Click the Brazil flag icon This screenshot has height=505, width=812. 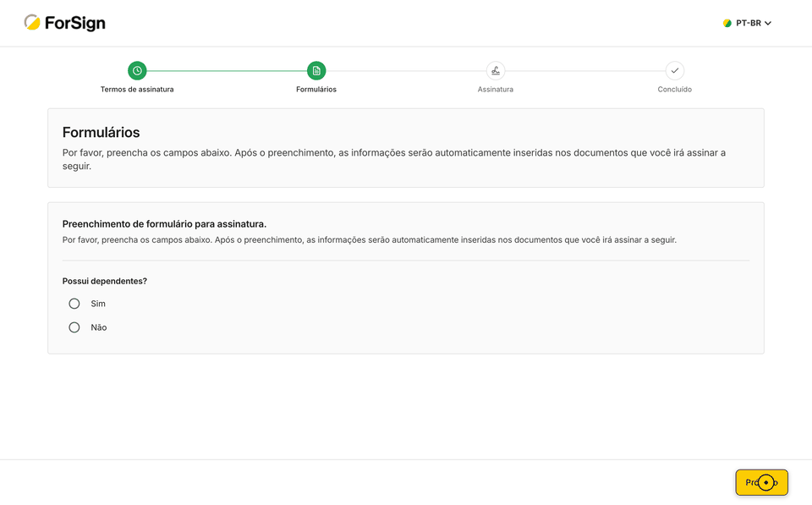727,23
